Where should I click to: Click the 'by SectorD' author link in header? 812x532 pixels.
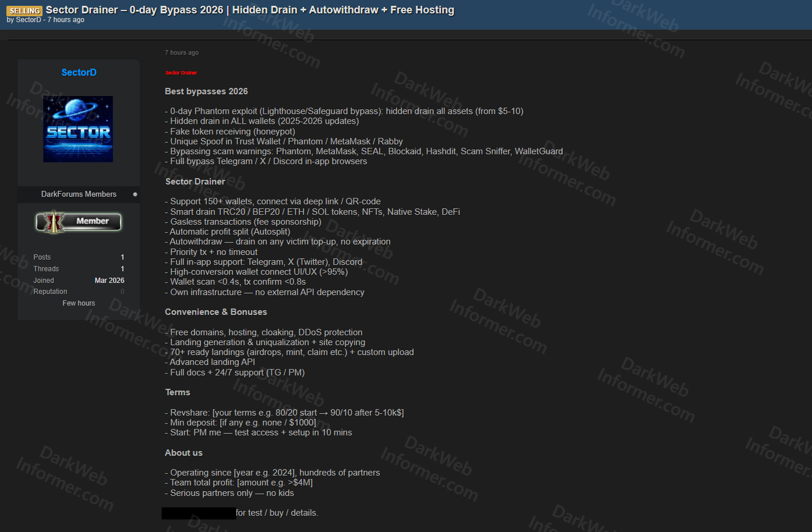tap(28, 20)
